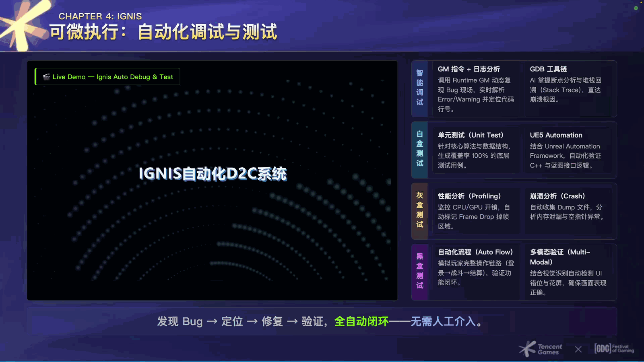
Task: Click the clapperboard icon in Live Demo label
Action: click(x=47, y=77)
